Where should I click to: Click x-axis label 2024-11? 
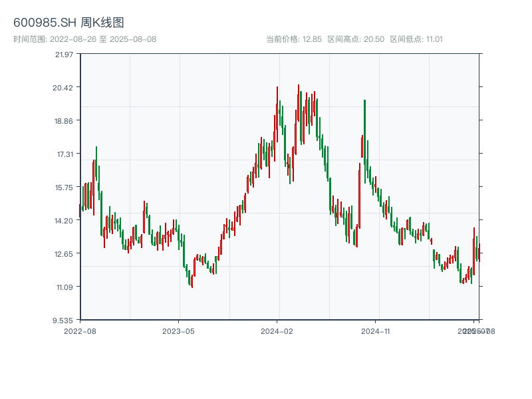point(376,331)
